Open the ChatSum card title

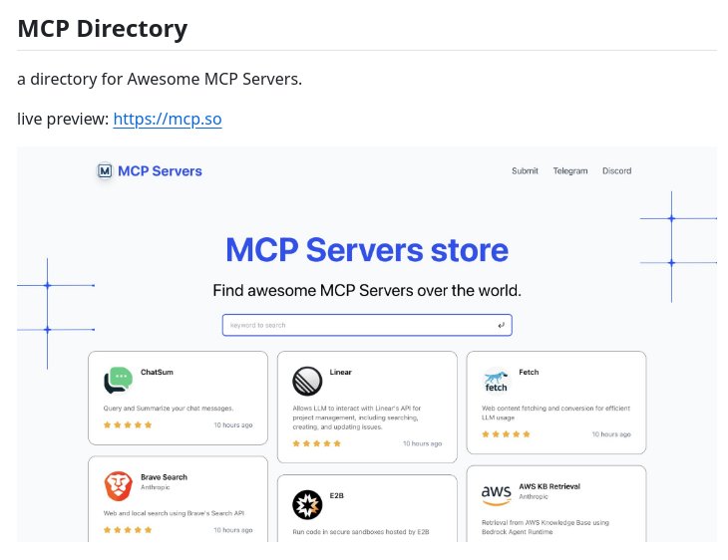coord(157,372)
